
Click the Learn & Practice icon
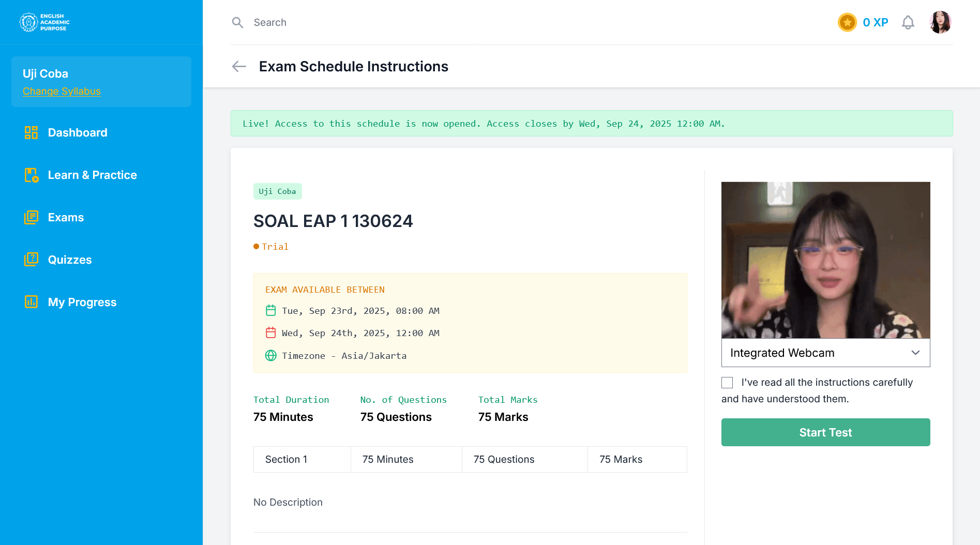coord(31,175)
